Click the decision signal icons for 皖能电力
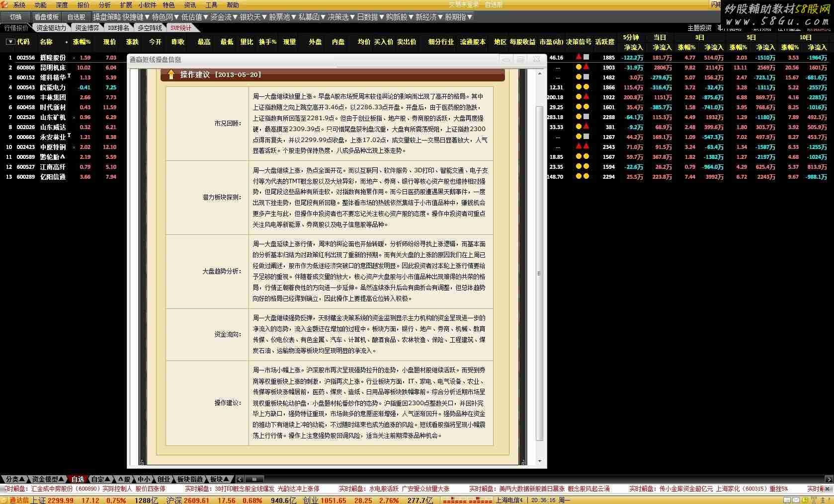834x504 pixels. (x=582, y=87)
